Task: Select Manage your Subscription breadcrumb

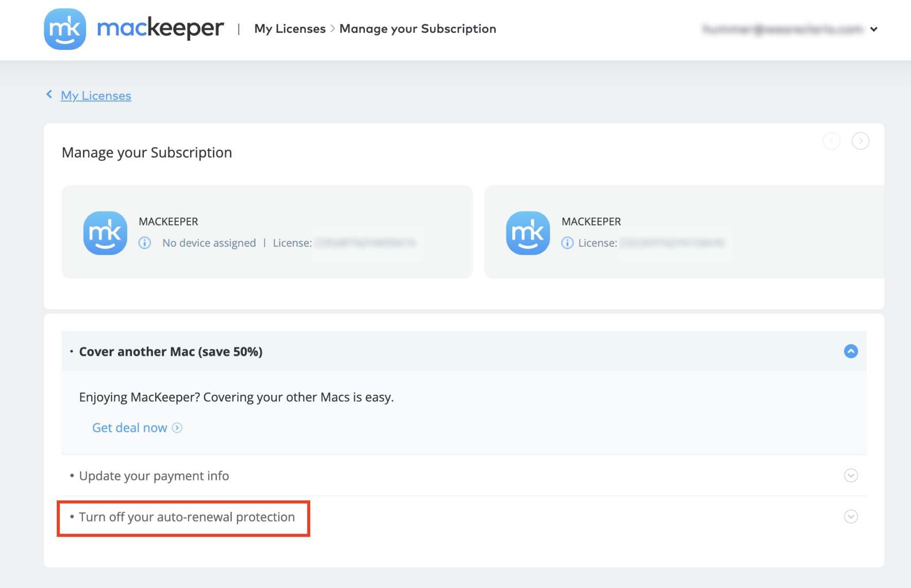Action: [x=417, y=29]
